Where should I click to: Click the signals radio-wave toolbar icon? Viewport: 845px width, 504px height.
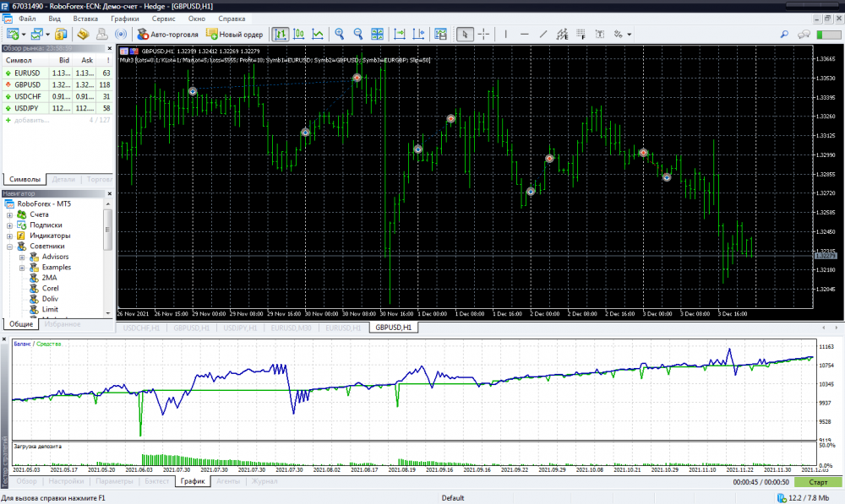point(121,35)
